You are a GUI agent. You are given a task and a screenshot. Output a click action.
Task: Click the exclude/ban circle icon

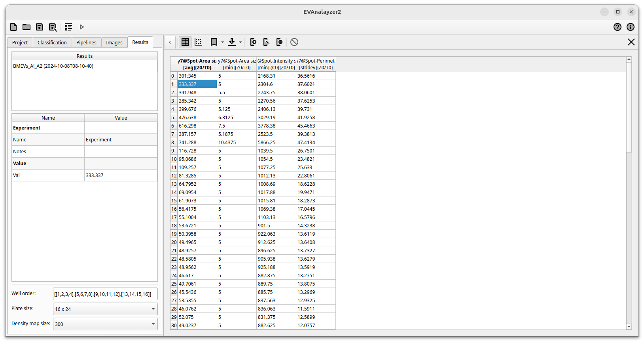point(294,42)
